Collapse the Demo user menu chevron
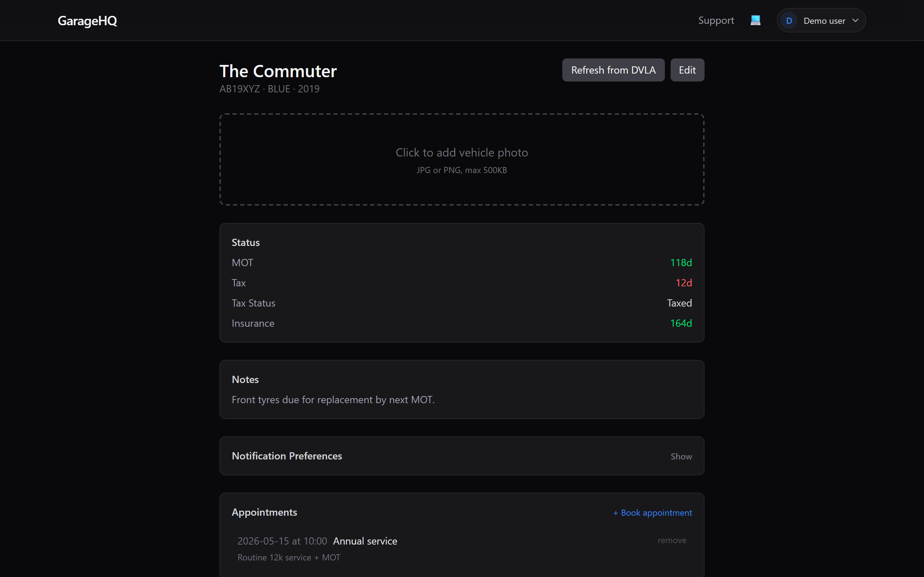Viewport: 924px width, 577px height. click(855, 20)
